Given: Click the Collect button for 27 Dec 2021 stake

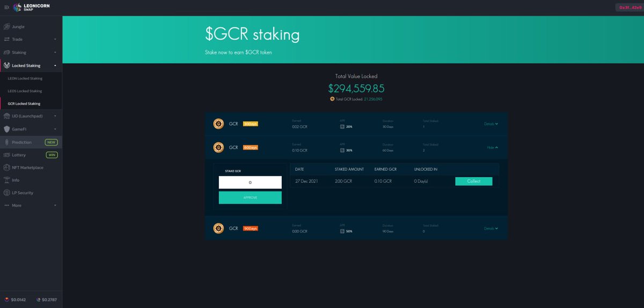Looking at the screenshot, I should pyautogui.click(x=474, y=181).
